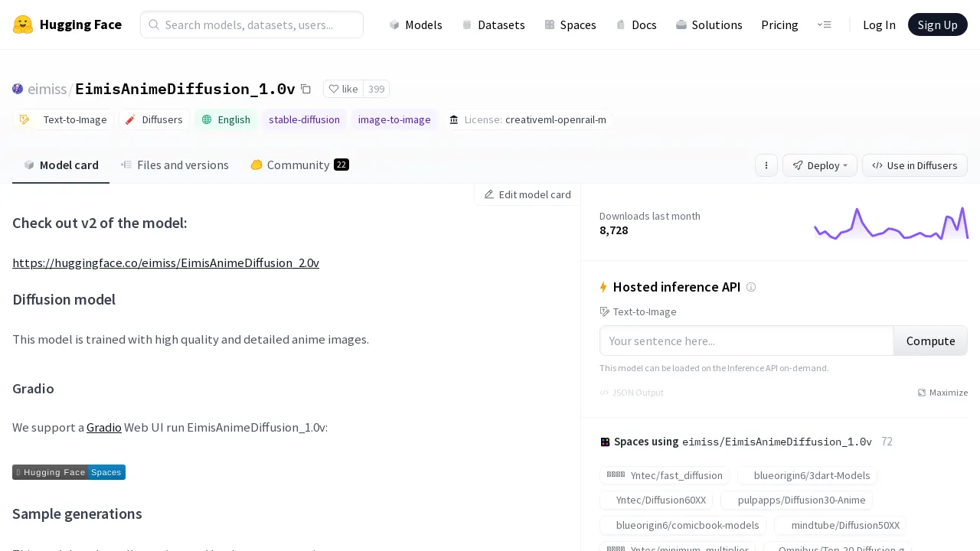
Task: Open the three-dot more options menu
Action: coord(766,165)
